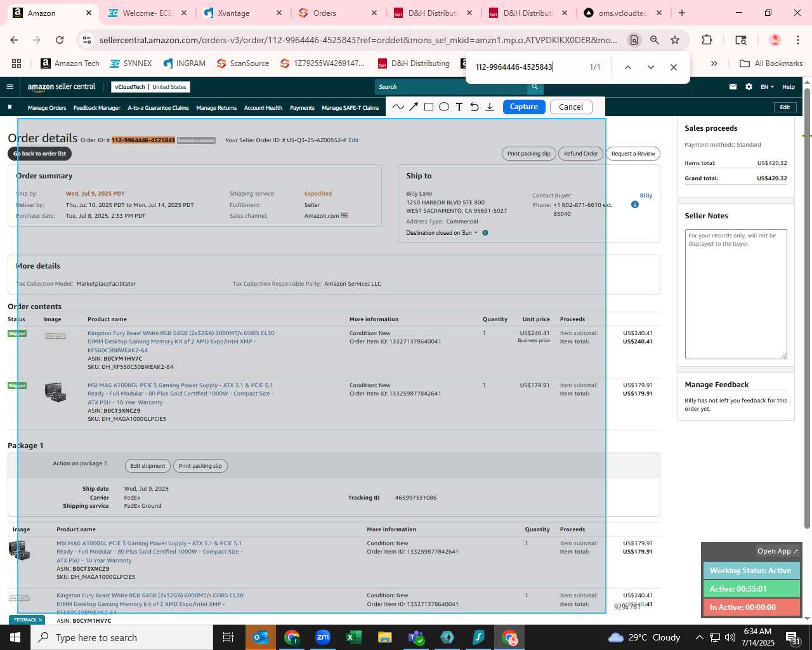Open the INGRAM bookmark
This screenshot has height=650, width=812.
tap(184, 63)
